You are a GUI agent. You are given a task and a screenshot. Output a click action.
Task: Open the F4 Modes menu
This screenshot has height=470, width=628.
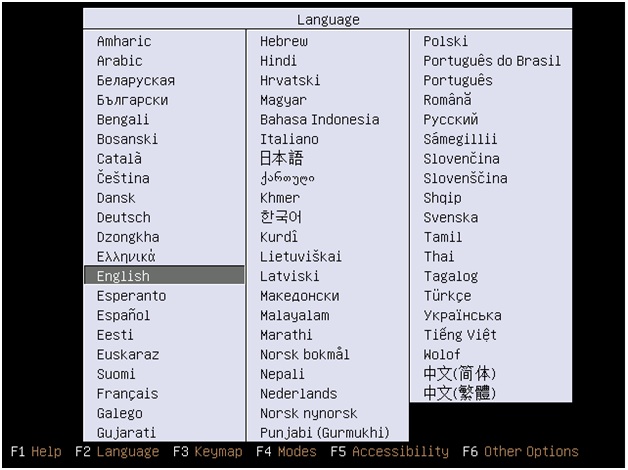point(285,452)
